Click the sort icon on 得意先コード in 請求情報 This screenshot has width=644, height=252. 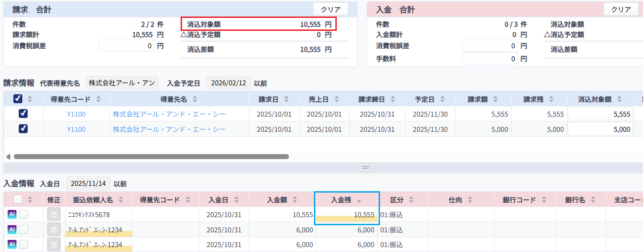tap(99, 99)
